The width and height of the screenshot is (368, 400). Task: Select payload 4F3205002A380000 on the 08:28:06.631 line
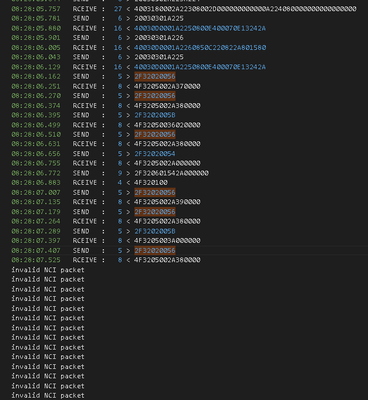[167, 144]
